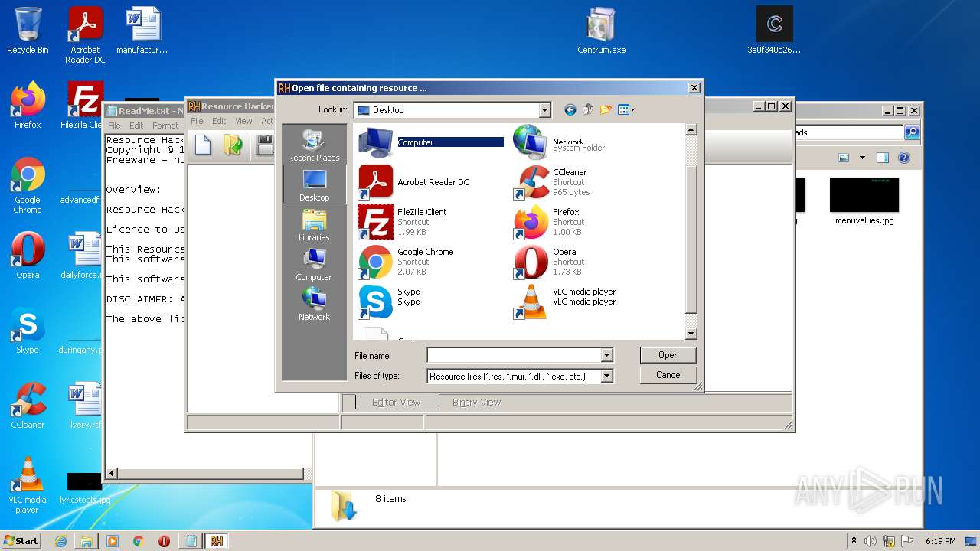Select Desktop in dialog places bar
Screen dimensions: 980x551
pyautogui.click(x=314, y=185)
